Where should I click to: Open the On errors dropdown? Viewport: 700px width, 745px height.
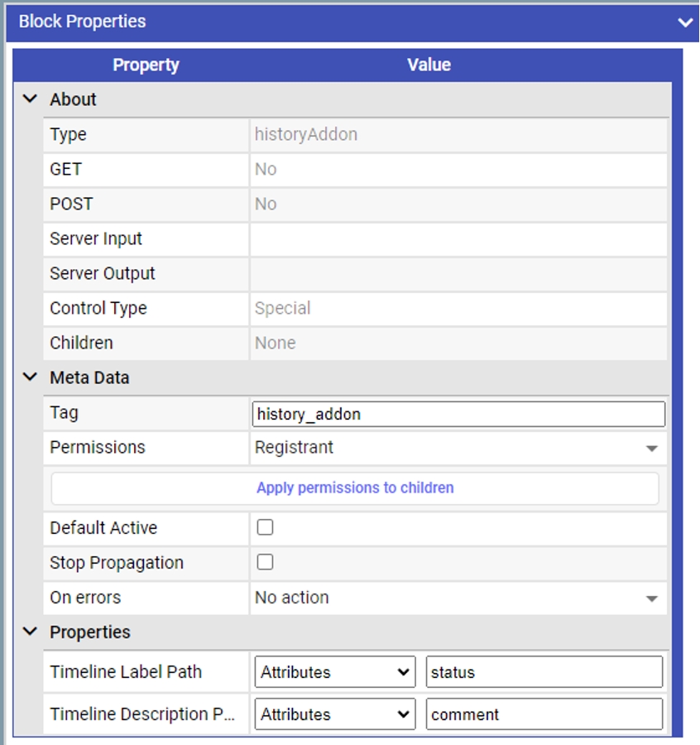click(x=458, y=598)
